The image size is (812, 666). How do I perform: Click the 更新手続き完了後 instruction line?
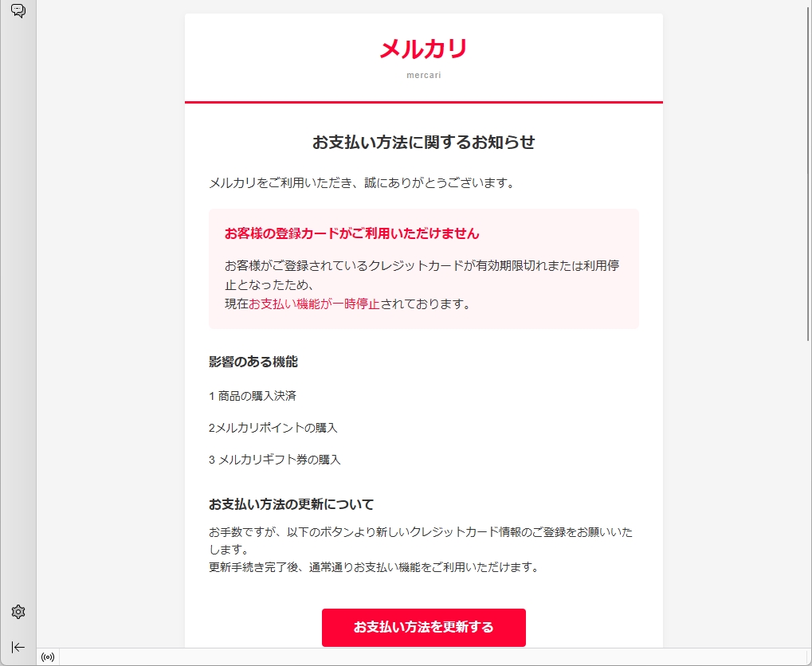[x=375, y=567]
